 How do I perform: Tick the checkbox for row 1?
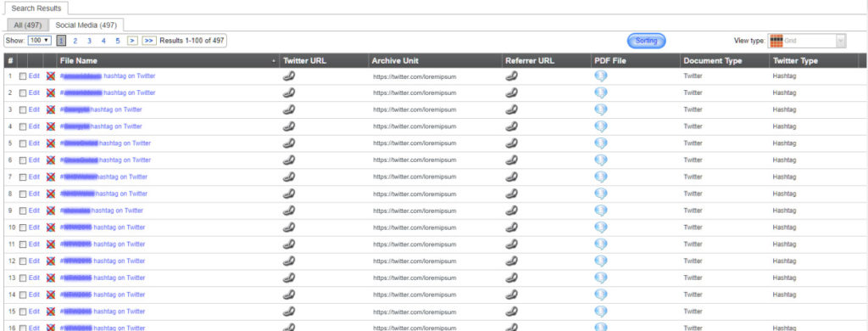(x=23, y=76)
